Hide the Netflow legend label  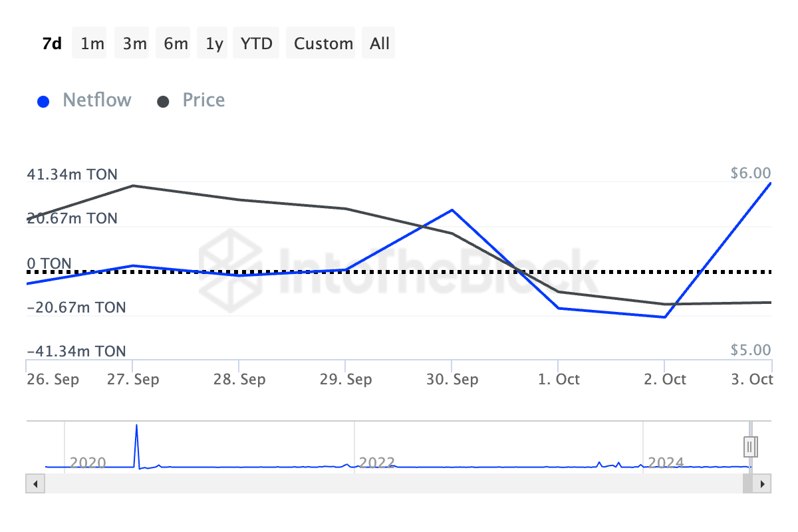(97, 100)
